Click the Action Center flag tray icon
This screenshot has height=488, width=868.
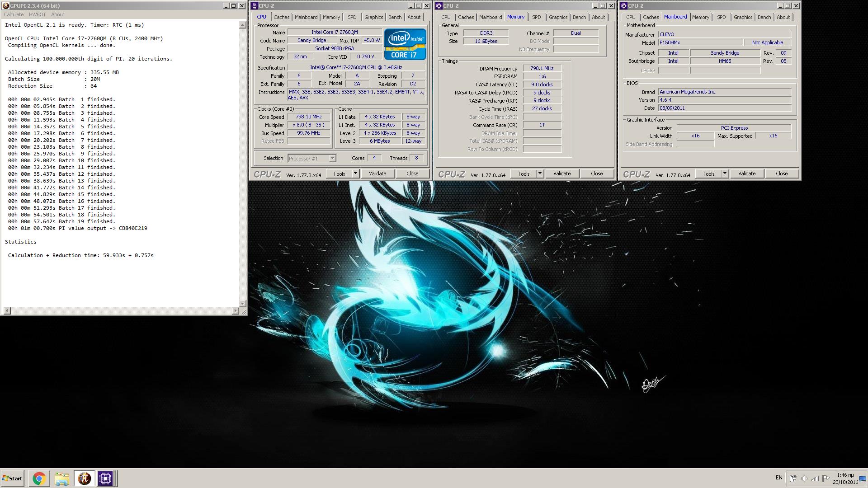coord(826,478)
